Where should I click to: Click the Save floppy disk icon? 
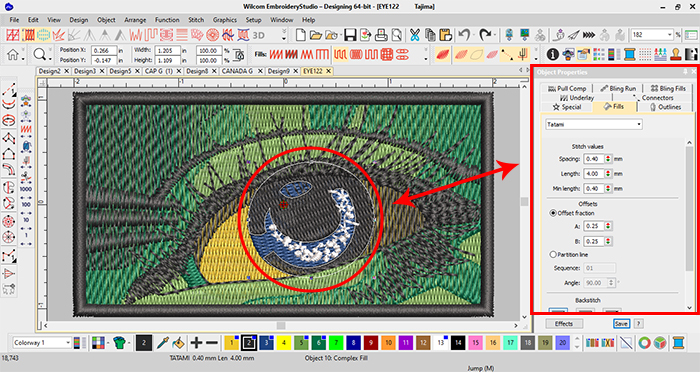click(350, 35)
